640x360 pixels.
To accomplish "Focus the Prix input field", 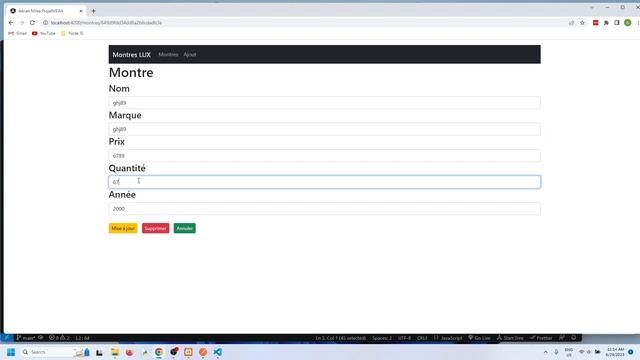I will (x=324, y=156).
